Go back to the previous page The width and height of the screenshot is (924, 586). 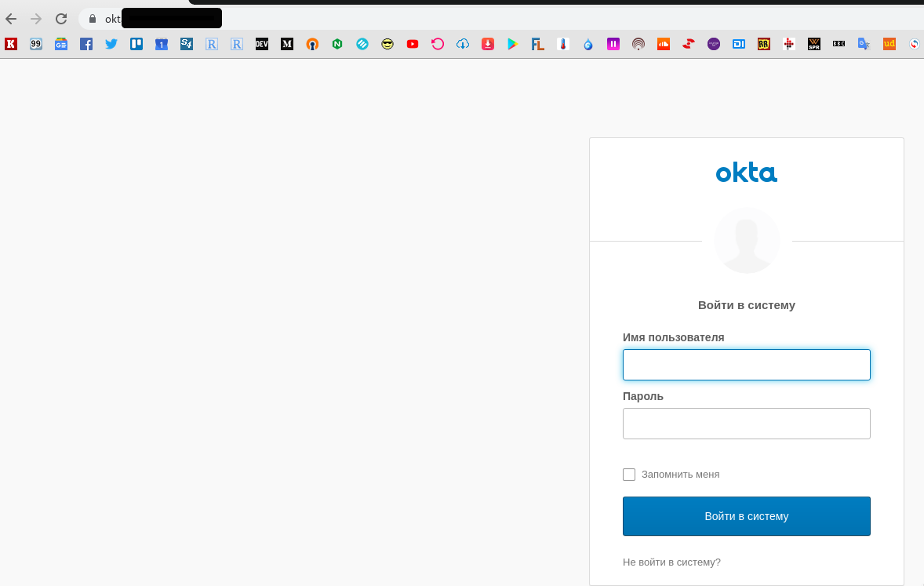(11, 19)
